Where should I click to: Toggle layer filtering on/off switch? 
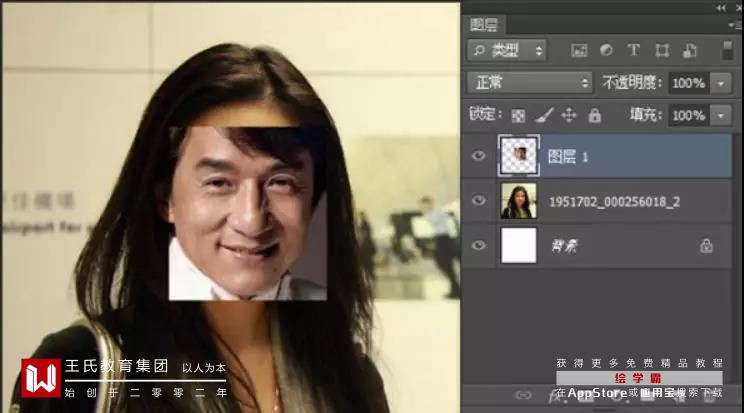727,50
